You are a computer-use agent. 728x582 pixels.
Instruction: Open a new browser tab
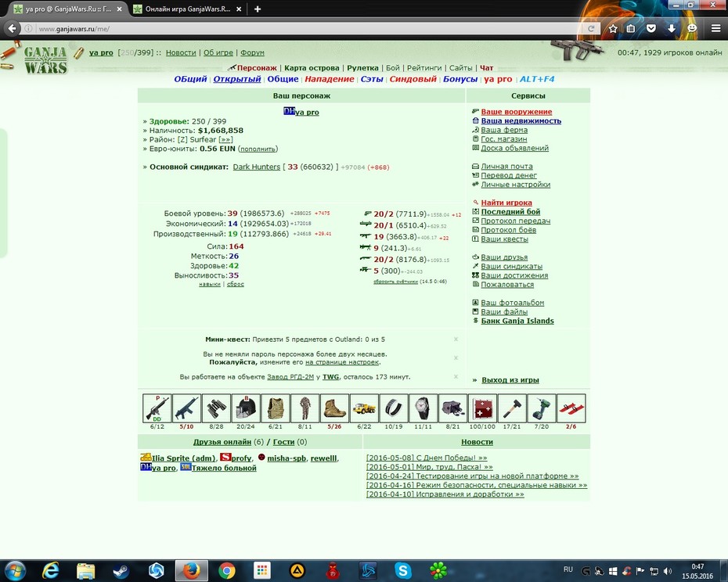coord(258,9)
